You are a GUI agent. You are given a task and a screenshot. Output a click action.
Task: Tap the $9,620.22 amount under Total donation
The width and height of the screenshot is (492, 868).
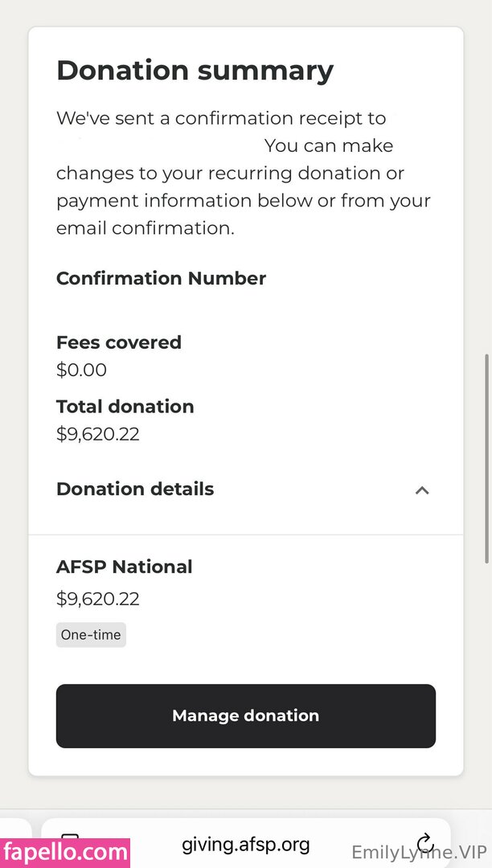(x=97, y=434)
